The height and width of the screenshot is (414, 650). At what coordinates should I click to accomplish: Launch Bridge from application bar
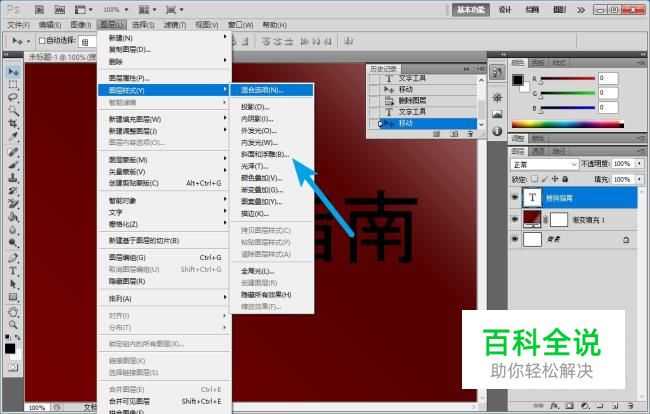click(39, 9)
